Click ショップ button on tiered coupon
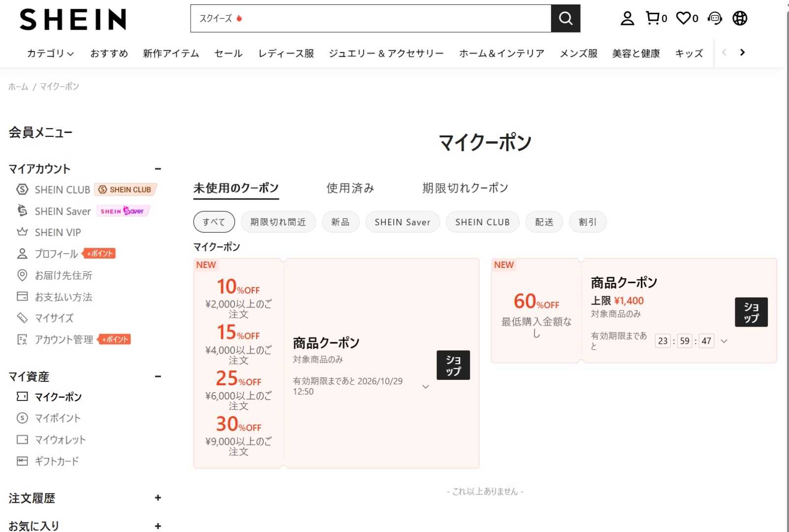Viewport: 789px width, 532px height. click(453, 365)
